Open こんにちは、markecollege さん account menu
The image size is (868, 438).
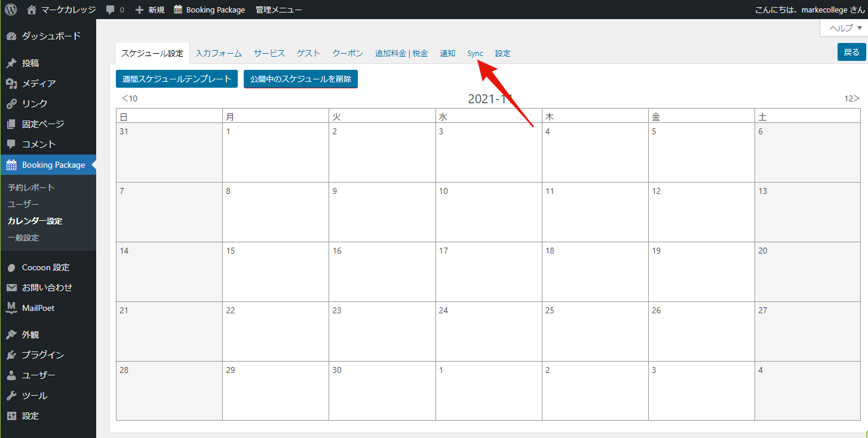811,10
